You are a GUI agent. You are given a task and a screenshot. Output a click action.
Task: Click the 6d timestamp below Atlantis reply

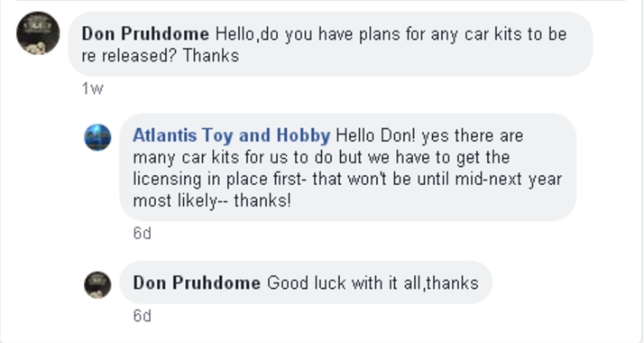(143, 233)
